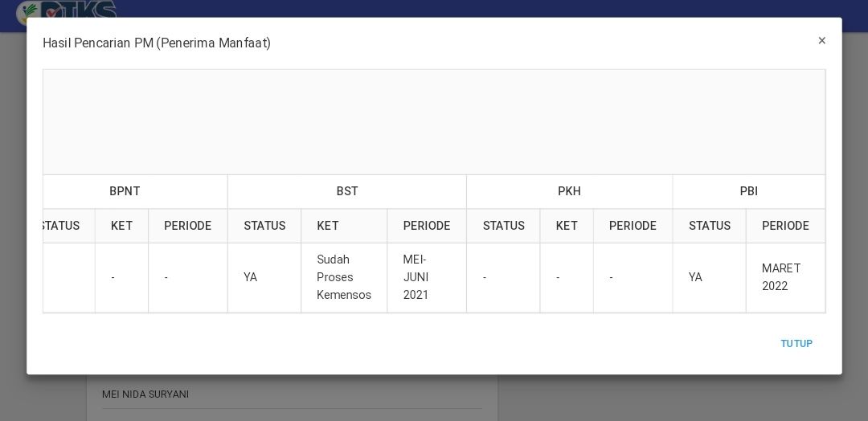Click the empty gray table area
This screenshot has width=868, height=421.
point(434,122)
